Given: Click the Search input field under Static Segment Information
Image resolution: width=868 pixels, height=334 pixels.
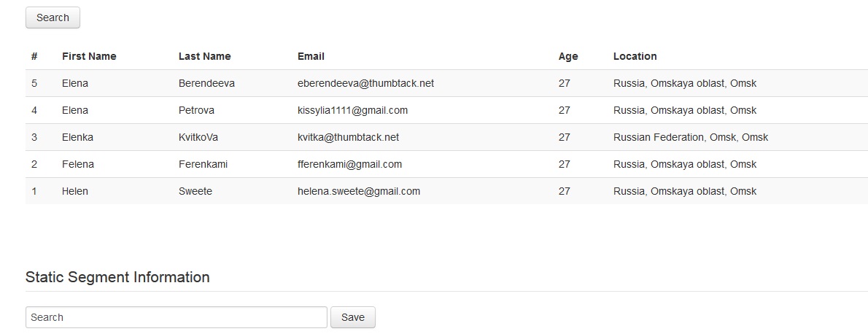Looking at the screenshot, I should [x=176, y=317].
